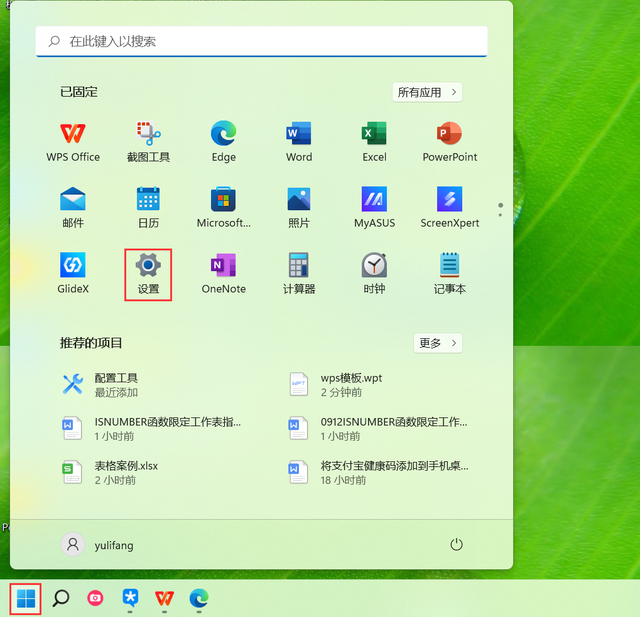The image size is (640, 617).
Task: Launch the Snipping Tool (截图工具)
Action: tap(148, 142)
